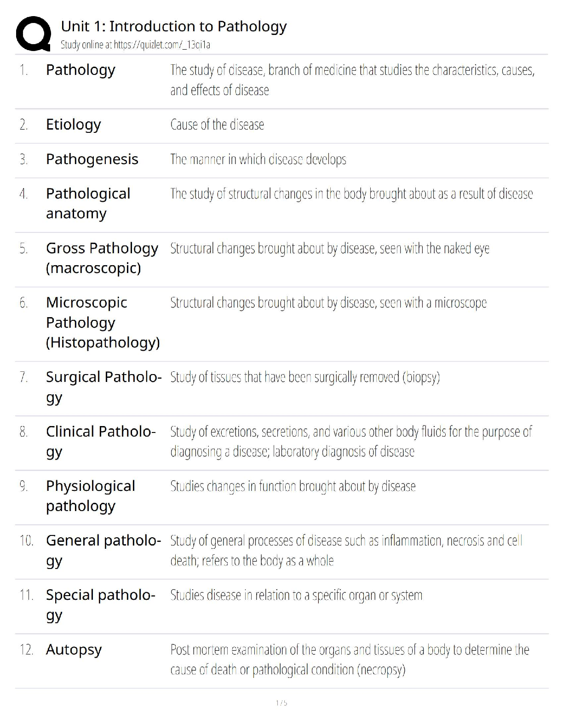Click Microscopic Pathology (Histopathology) term
Image resolution: width=563 pixels, height=728 pixels.
[x=103, y=322]
